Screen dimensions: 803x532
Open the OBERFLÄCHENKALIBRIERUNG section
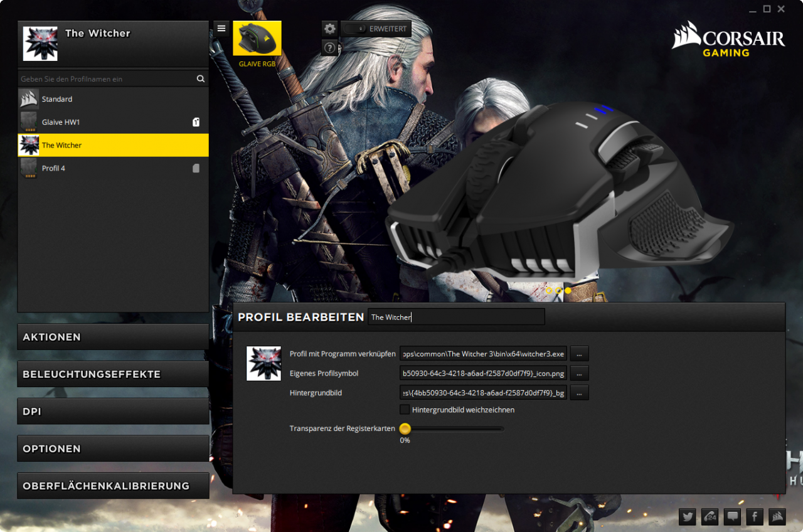coord(113,486)
